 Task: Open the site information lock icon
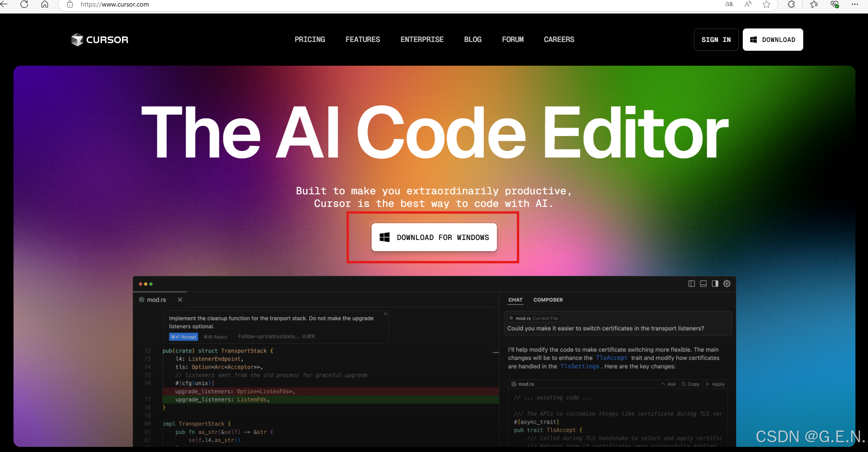click(70, 4)
